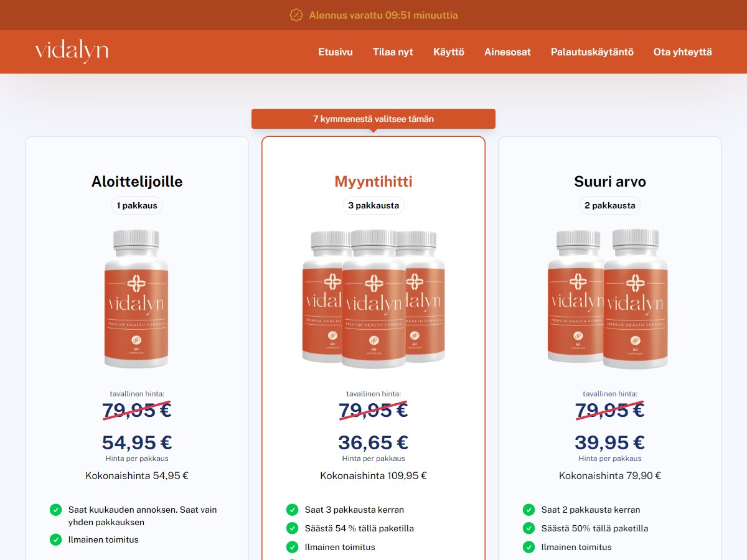Click 'Kokonaishinta 109,95 €' text

[374, 476]
